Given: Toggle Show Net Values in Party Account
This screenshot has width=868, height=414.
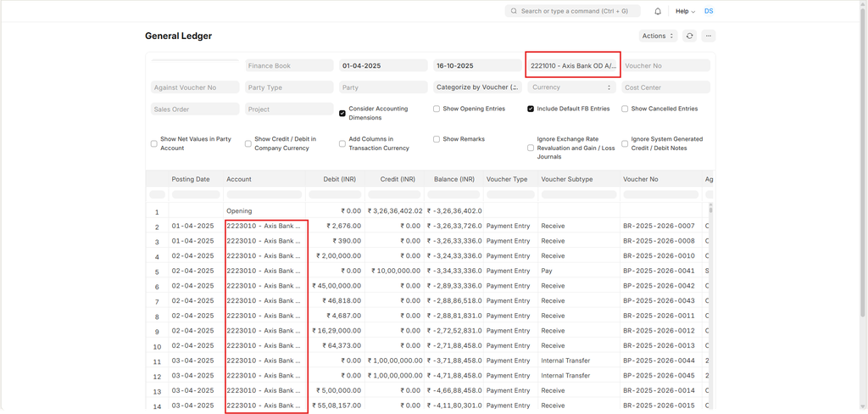Looking at the screenshot, I should coord(154,143).
